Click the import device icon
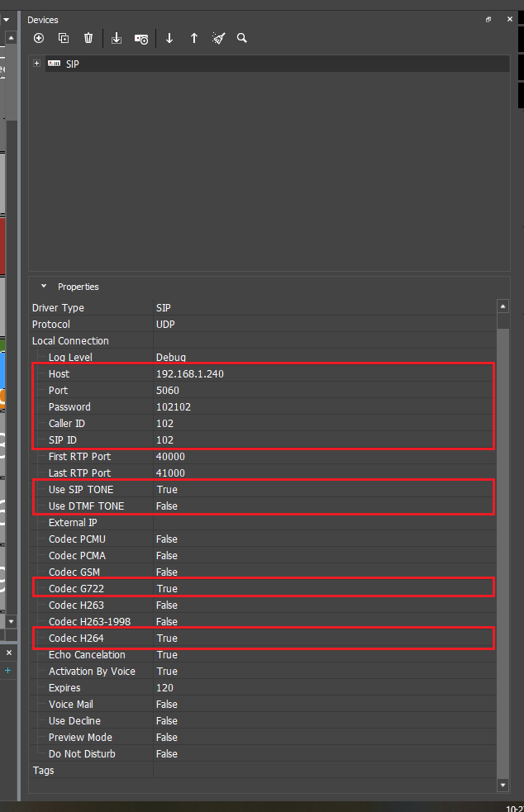Viewport: 524px width, 812px height. point(117,38)
